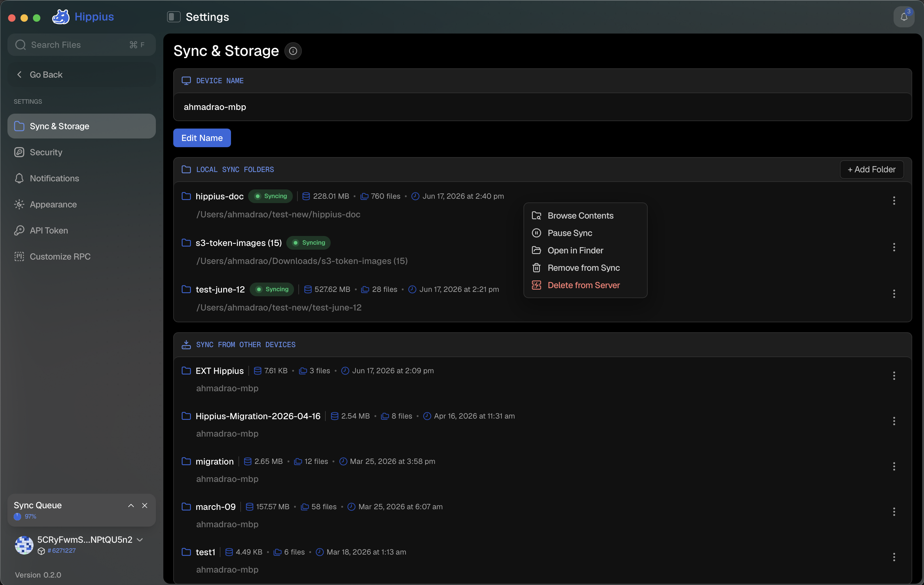Open the Notifications settings section
This screenshot has height=585, width=924.
[81, 178]
